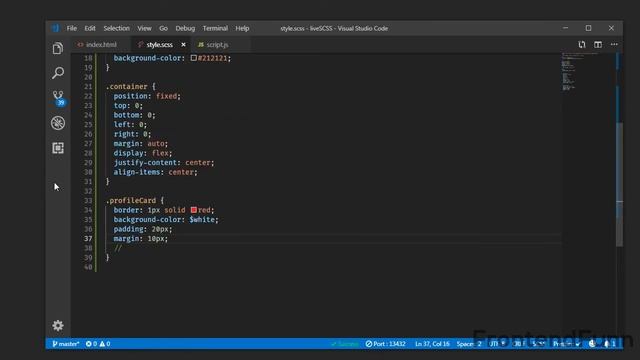Click the '//' comment on line 38
The width and height of the screenshot is (640, 360).
(x=118, y=248)
